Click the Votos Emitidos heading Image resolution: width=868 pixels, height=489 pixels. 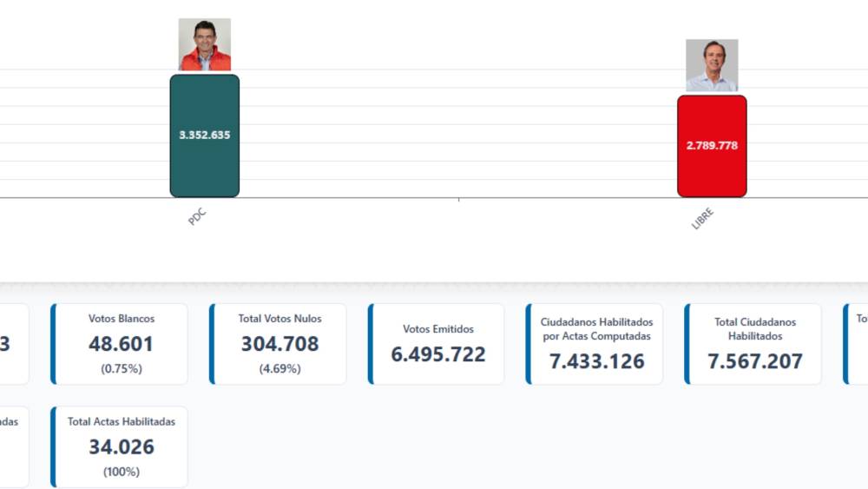tap(438, 329)
